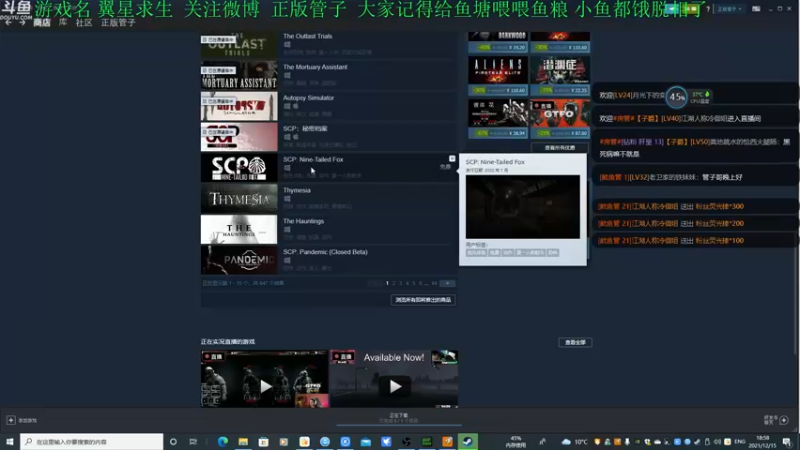Image resolution: width=800 pixels, height=450 pixels.
Task: Open the SCP: 秘密档案 result row
Action: click(329, 137)
